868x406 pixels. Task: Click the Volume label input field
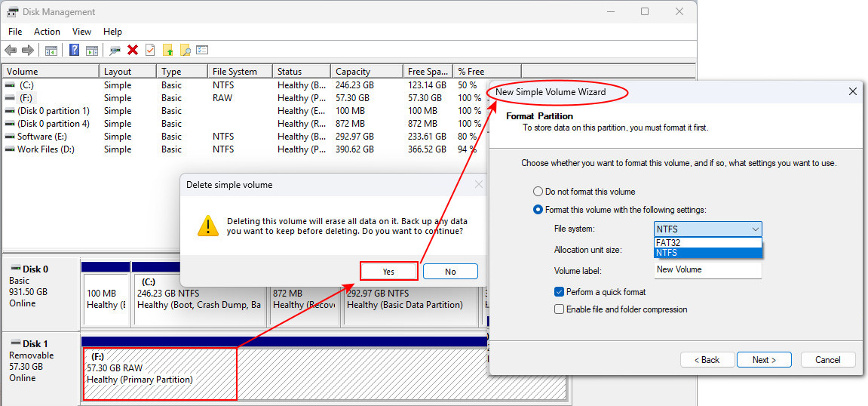pyautogui.click(x=707, y=270)
